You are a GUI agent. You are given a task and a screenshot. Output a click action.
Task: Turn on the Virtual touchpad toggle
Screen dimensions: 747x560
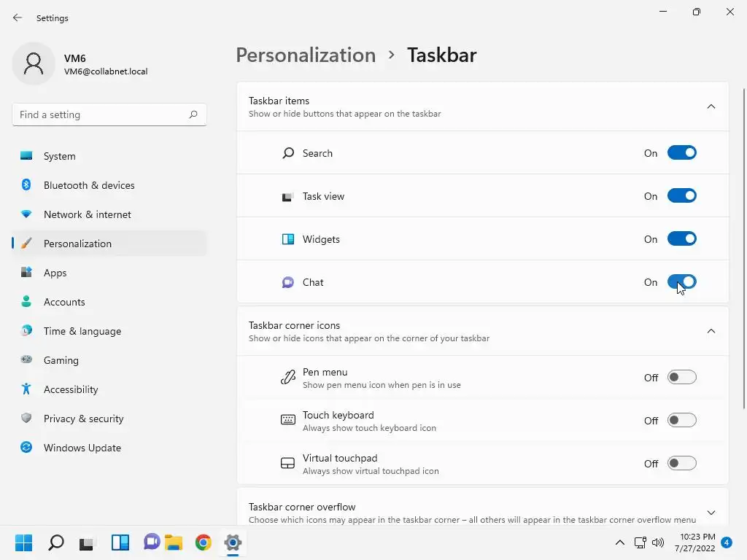click(x=682, y=463)
